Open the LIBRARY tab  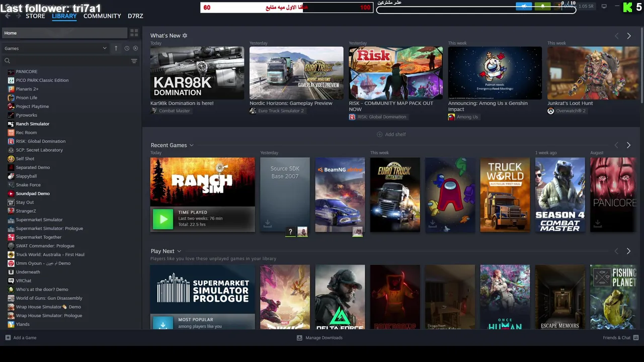click(x=64, y=16)
